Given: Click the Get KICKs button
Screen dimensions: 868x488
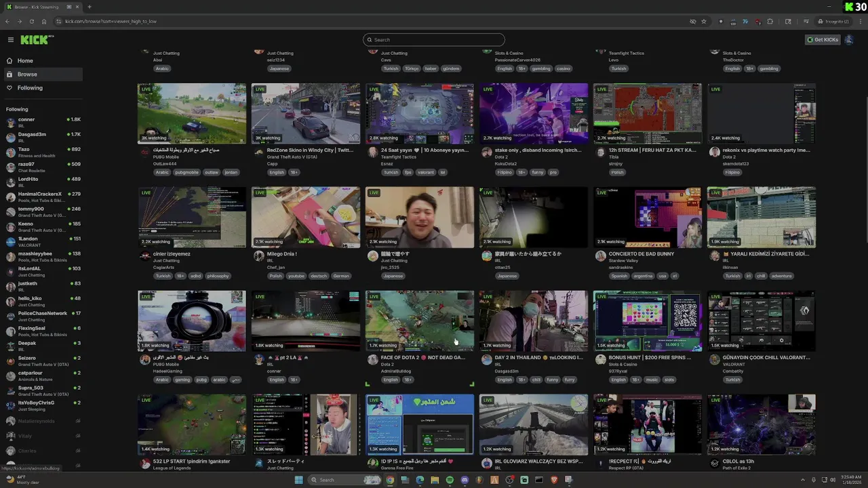Looking at the screenshot, I should coord(823,40).
